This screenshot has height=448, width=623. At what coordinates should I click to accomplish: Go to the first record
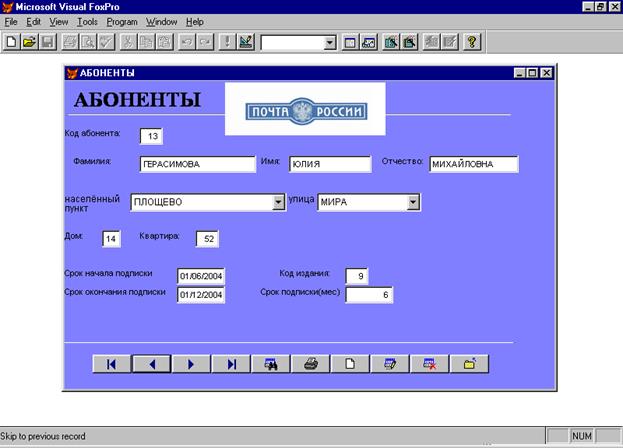111,364
